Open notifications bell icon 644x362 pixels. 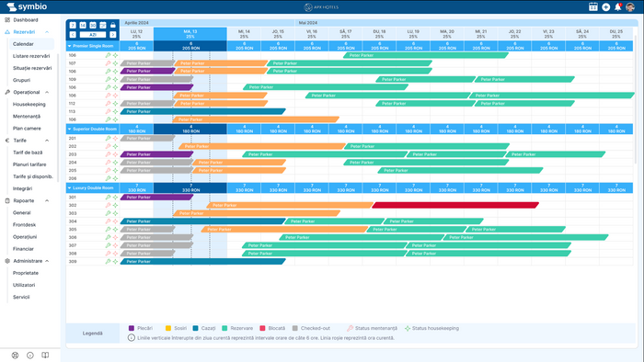[x=617, y=7]
